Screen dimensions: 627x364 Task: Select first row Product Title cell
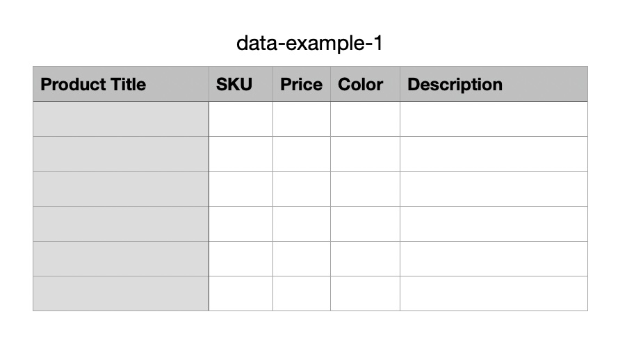coord(120,119)
